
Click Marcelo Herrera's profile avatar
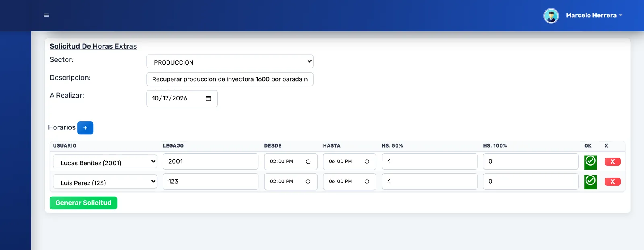[x=551, y=16]
